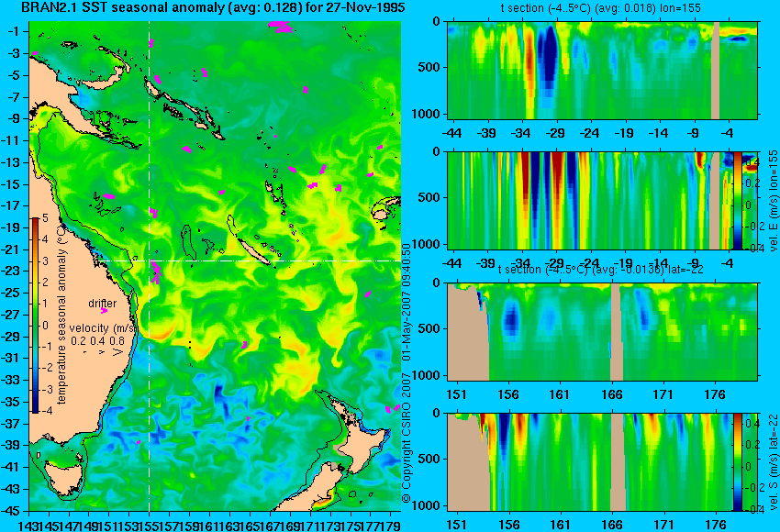Screen dimensions: 780x532
Task: Click the white dashed vertical line at longitude 155
Action: tap(149, 266)
